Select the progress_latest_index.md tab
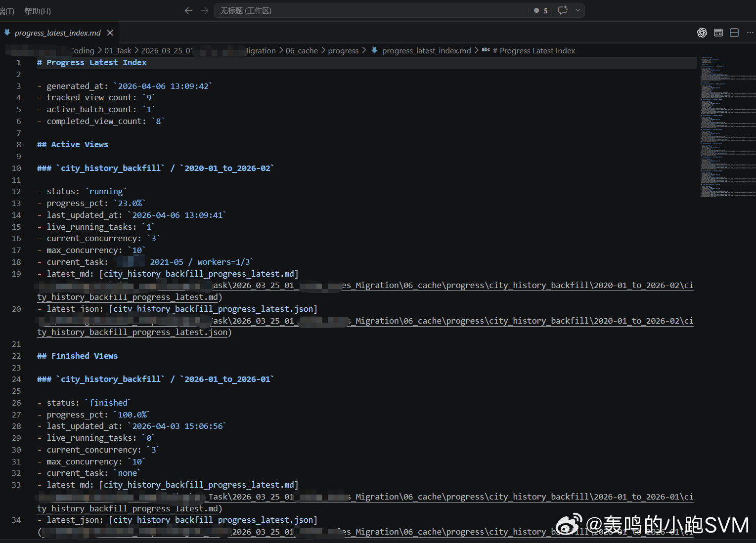 (57, 33)
